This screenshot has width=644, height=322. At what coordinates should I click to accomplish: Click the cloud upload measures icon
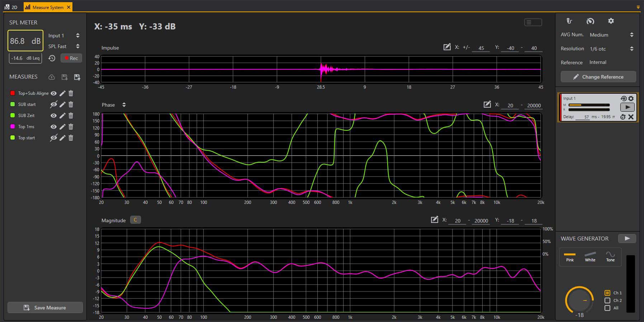pyautogui.click(x=52, y=77)
